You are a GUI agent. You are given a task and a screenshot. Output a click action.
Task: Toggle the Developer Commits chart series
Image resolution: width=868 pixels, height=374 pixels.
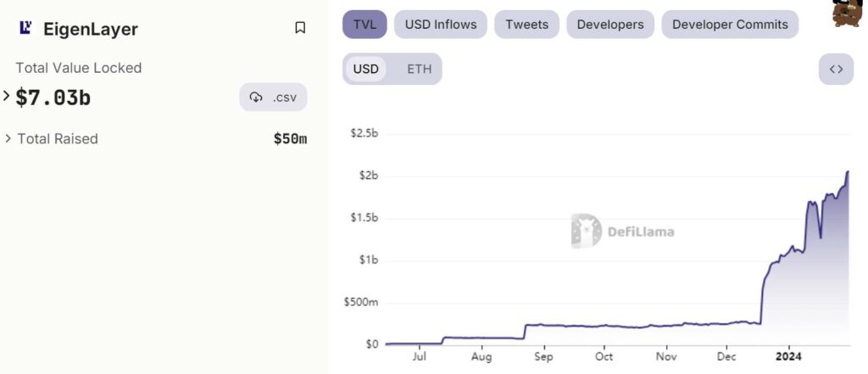(x=730, y=25)
